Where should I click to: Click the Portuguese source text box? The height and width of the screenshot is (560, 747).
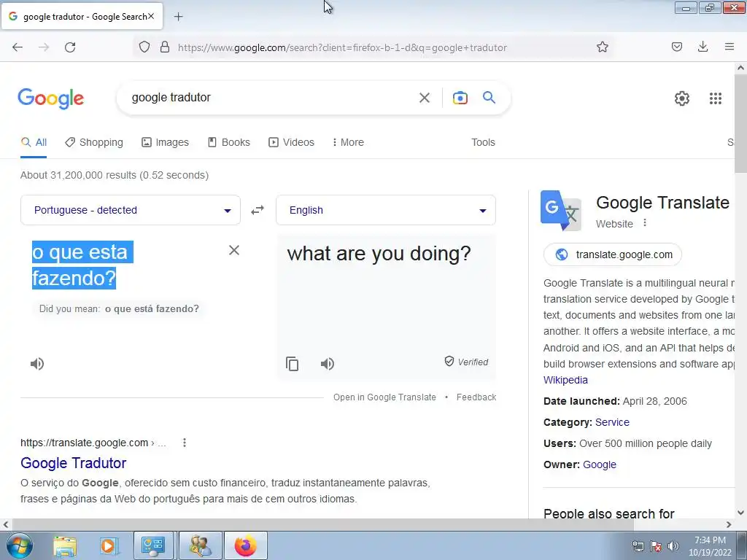(125, 265)
